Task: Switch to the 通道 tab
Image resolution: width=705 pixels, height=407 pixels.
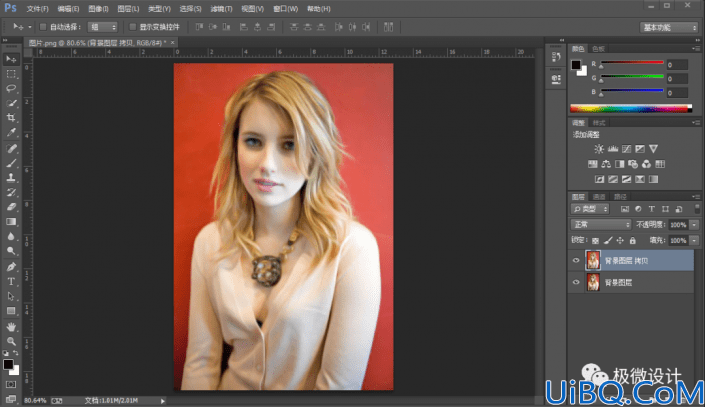Action: pyautogui.click(x=599, y=197)
